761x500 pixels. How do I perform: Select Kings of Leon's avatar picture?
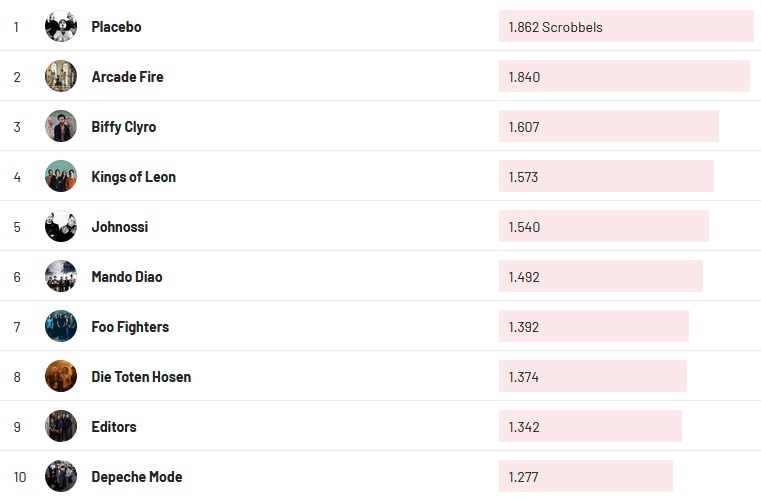[x=61, y=177]
